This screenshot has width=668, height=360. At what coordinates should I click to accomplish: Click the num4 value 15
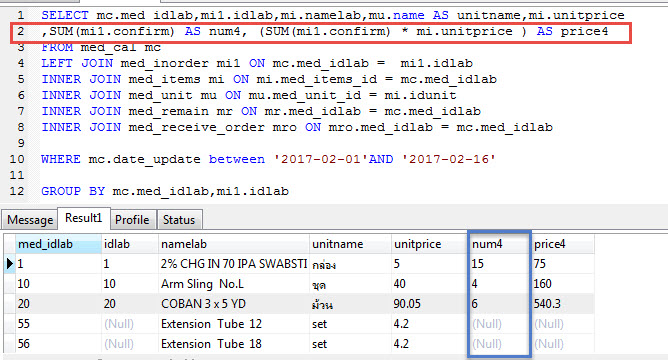499,264
